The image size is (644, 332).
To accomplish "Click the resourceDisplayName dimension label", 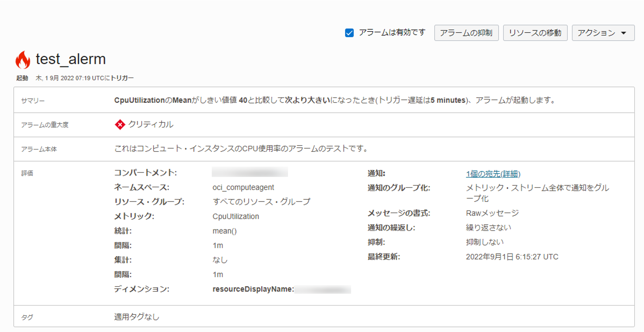I will 253,289.
